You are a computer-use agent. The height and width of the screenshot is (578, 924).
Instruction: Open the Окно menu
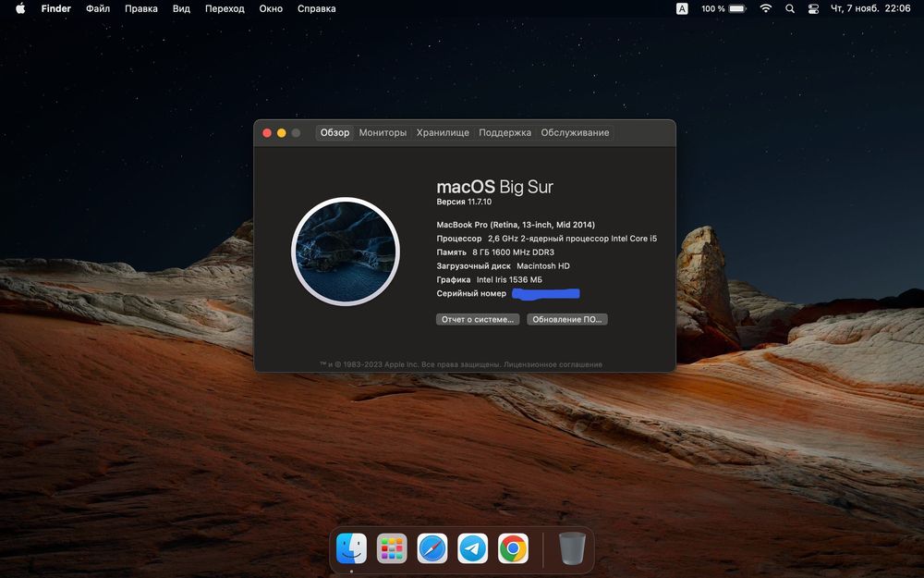(x=271, y=8)
